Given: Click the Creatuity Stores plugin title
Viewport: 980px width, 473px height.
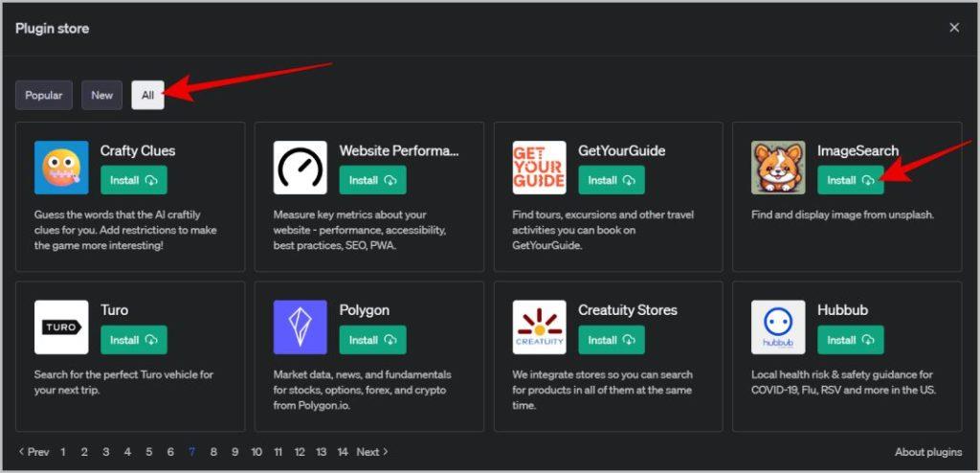Looking at the screenshot, I should [x=628, y=310].
